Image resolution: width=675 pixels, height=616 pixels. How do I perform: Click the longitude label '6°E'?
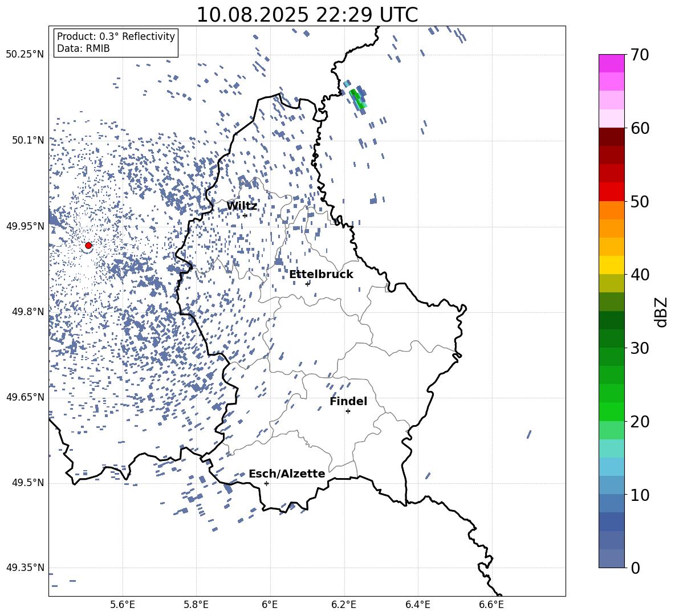(270, 605)
